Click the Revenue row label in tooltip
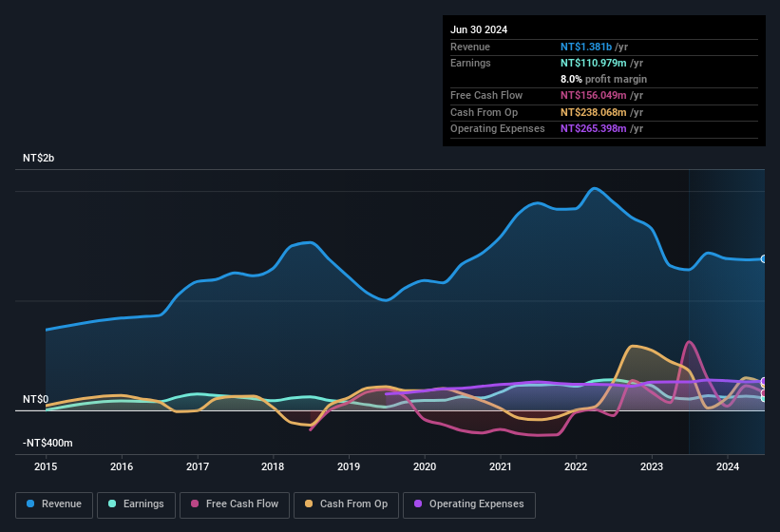Image resolution: width=780 pixels, height=532 pixels. click(470, 47)
